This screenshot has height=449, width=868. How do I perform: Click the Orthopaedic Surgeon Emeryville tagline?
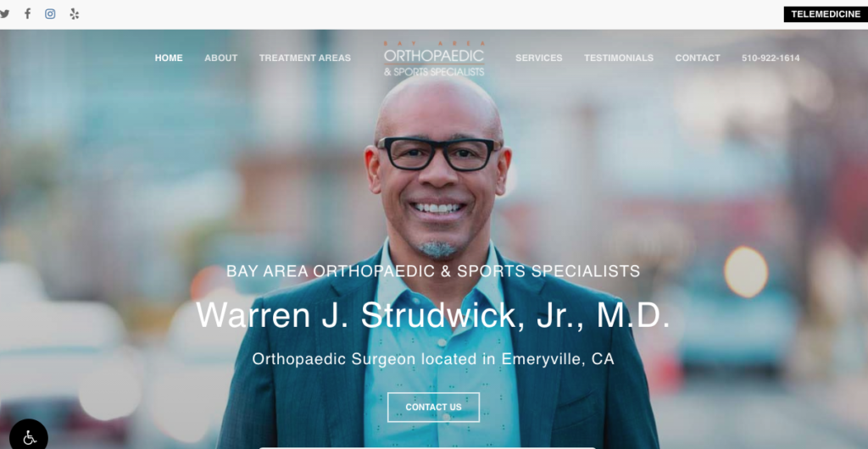(433, 359)
